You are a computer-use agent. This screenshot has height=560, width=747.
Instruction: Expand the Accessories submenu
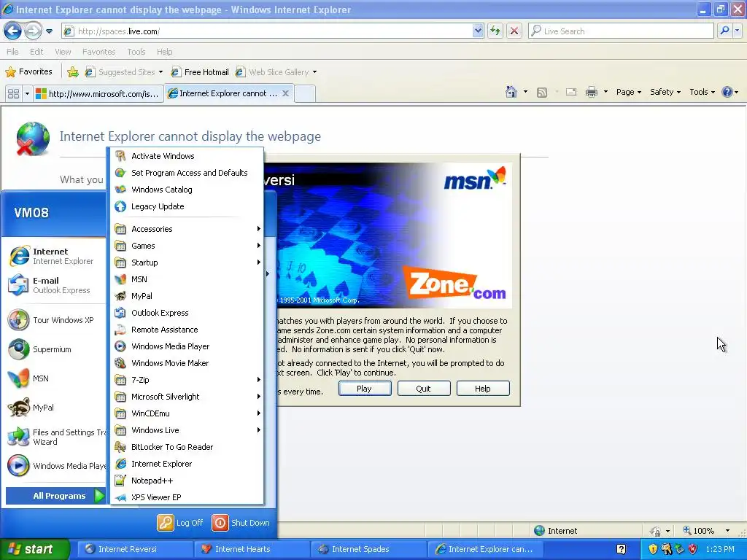tap(187, 229)
